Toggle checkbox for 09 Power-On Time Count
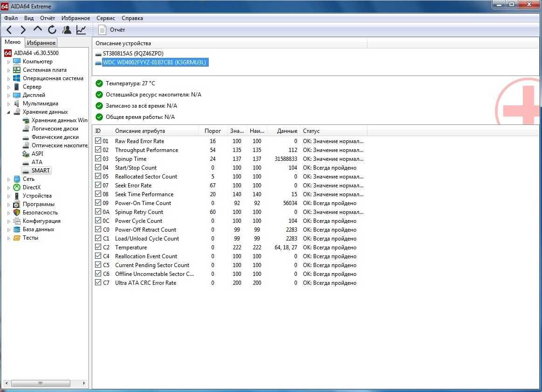 tap(98, 203)
